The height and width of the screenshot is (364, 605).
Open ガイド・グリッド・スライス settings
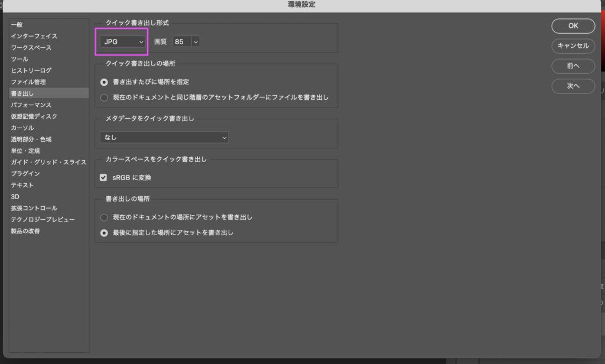pos(48,162)
